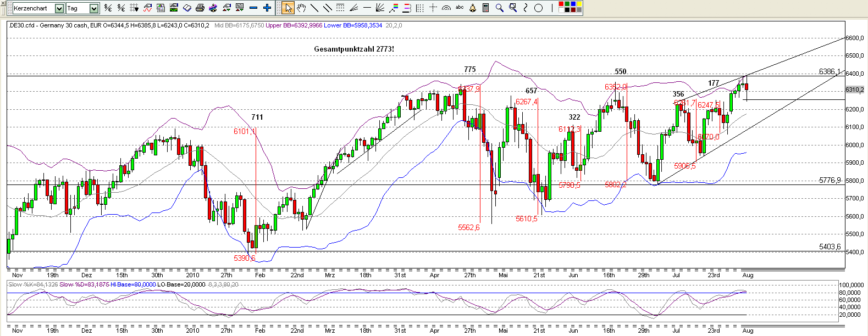
Task: Pick the green color swatch
Action: (x=567, y=4)
